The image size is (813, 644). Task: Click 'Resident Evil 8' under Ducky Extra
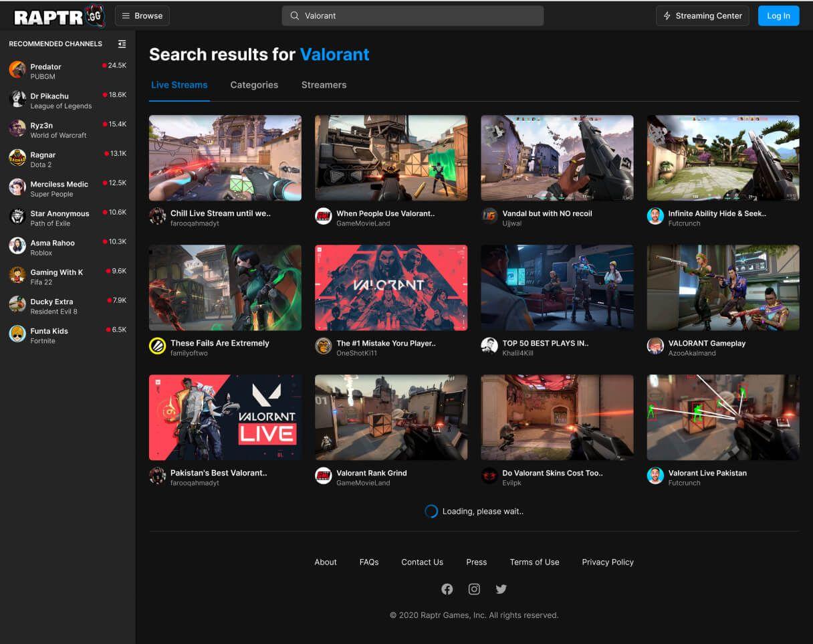(x=53, y=312)
